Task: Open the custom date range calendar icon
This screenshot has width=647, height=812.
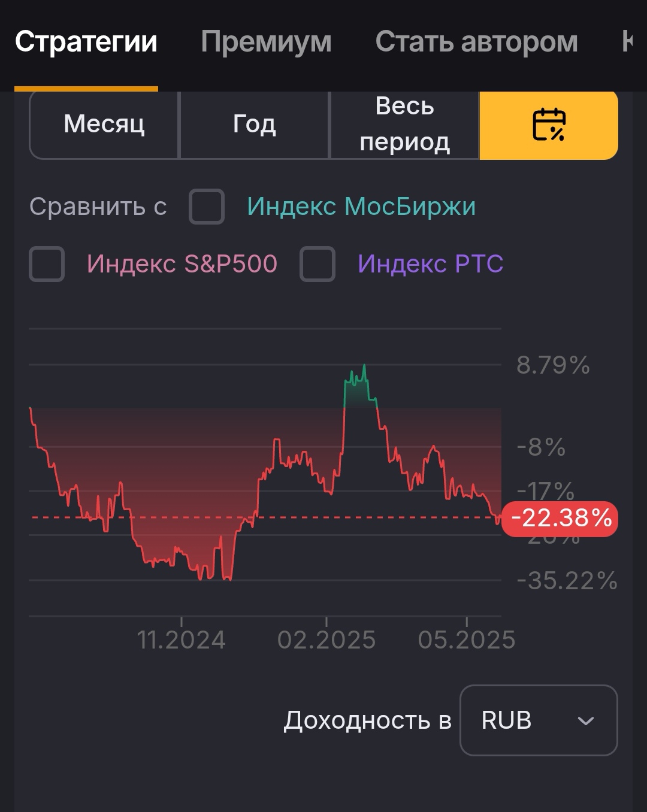Action: tap(549, 125)
